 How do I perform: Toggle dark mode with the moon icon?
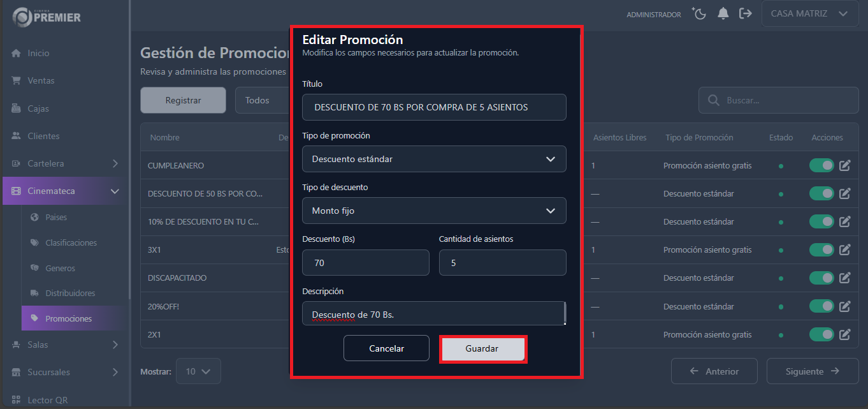coord(698,13)
